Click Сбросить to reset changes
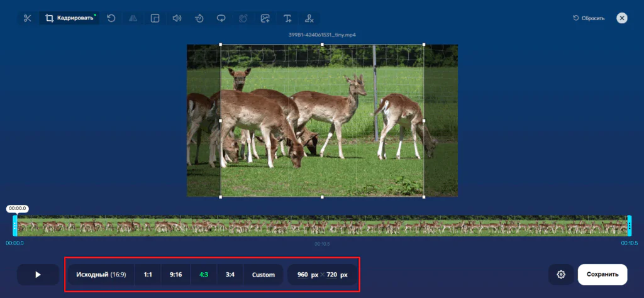Viewport: 644px width, 298px height. [x=589, y=18]
